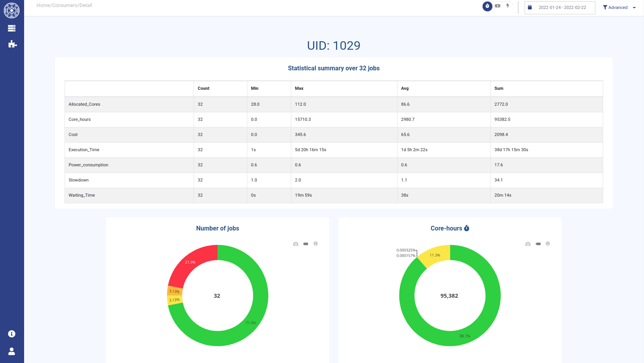Viewport: 644px width, 363px height.
Task: Select the stopwatch core-hours metric toggle
Action: click(487, 6)
